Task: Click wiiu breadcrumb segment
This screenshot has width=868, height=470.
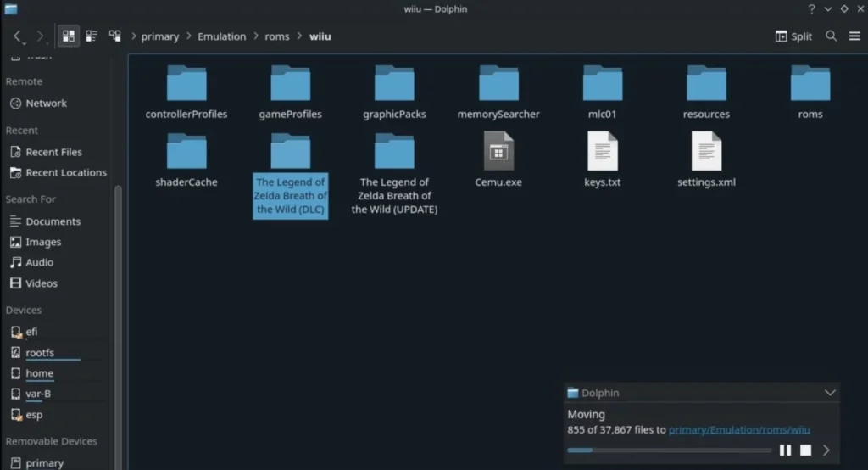Action: (x=320, y=36)
